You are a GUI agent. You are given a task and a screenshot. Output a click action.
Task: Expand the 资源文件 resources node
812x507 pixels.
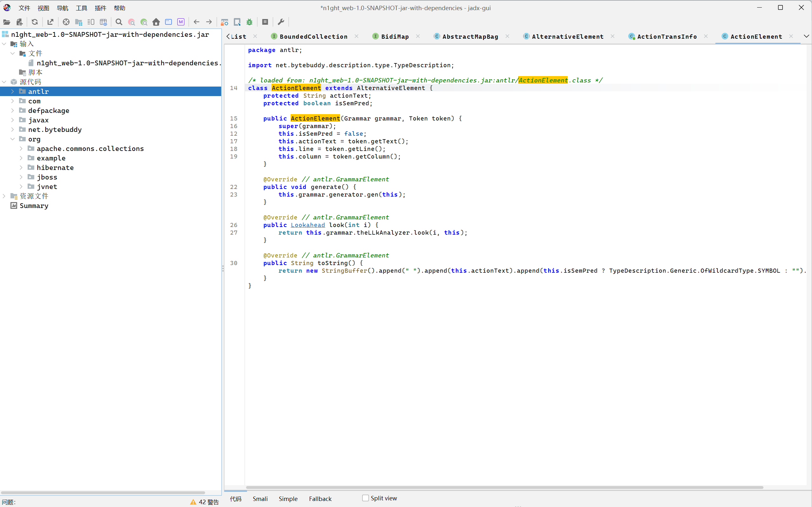pyautogui.click(x=4, y=196)
